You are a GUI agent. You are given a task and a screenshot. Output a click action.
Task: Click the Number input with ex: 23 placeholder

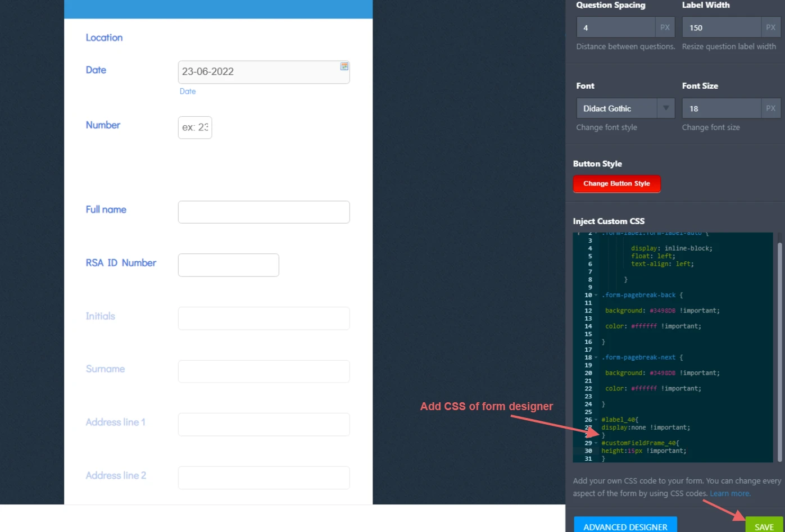(x=194, y=128)
